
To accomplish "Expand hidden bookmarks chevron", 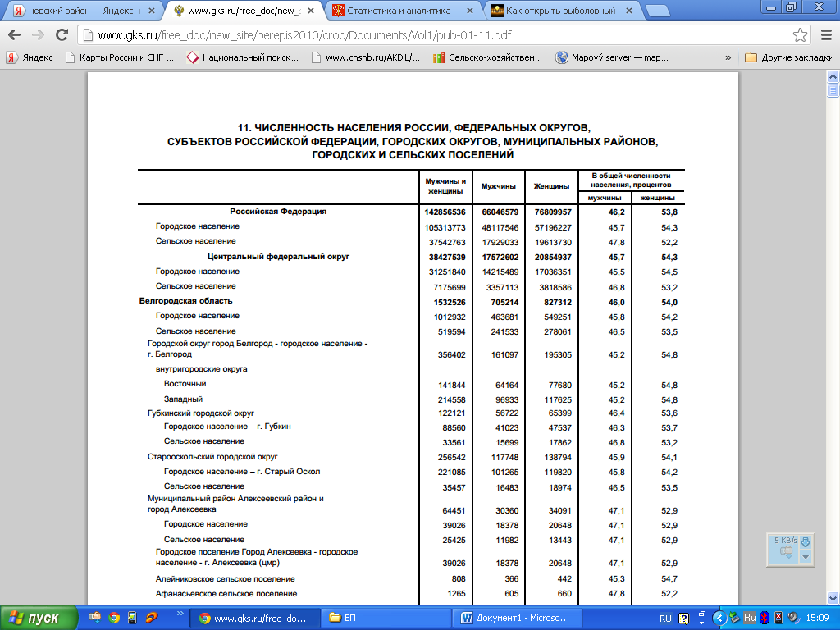I will [x=728, y=57].
